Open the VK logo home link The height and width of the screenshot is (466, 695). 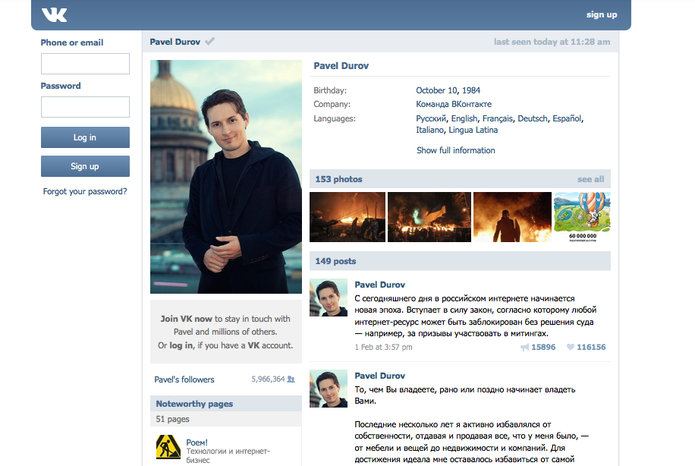[x=54, y=15]
